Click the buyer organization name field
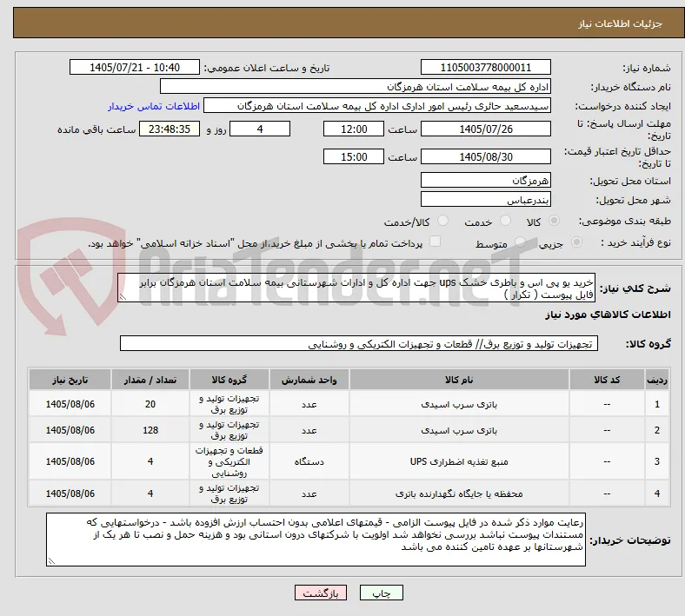The height and width of the screenshot is (616, 685). coord(356,86)
